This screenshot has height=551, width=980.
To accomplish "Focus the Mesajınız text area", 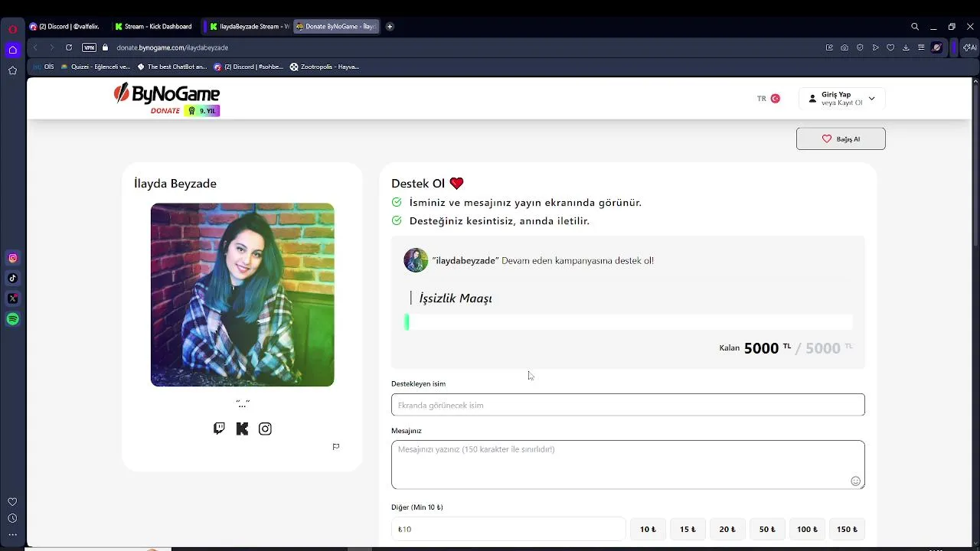I will (x=628, y=465).
